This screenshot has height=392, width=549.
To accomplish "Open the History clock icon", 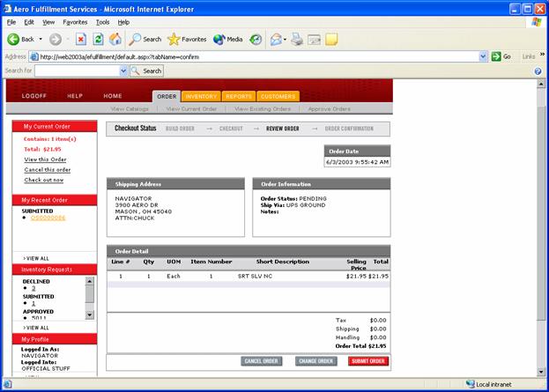I will point(256,39).
